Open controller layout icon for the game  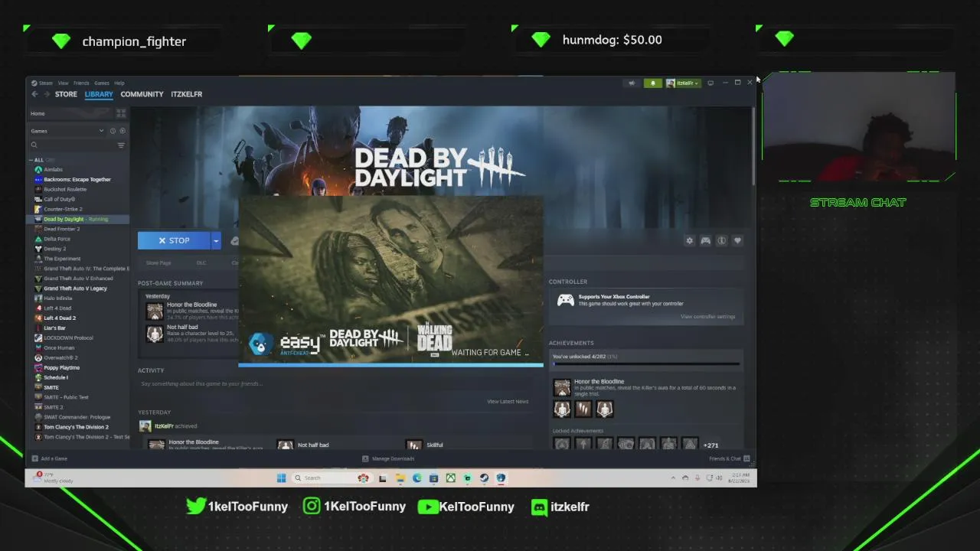tap(705, 240)
